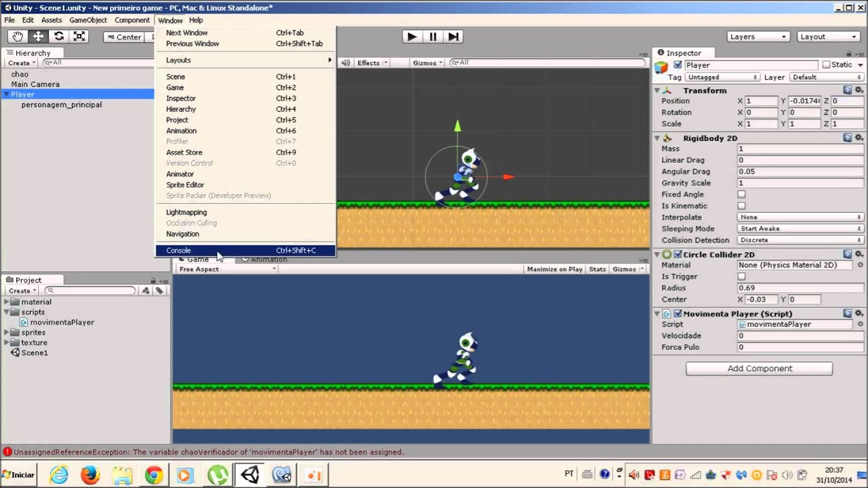The width and height of the screenshot is (868, 488).
Task: Select the Scale tool in toolbar
Action: (x=79, y=37)
